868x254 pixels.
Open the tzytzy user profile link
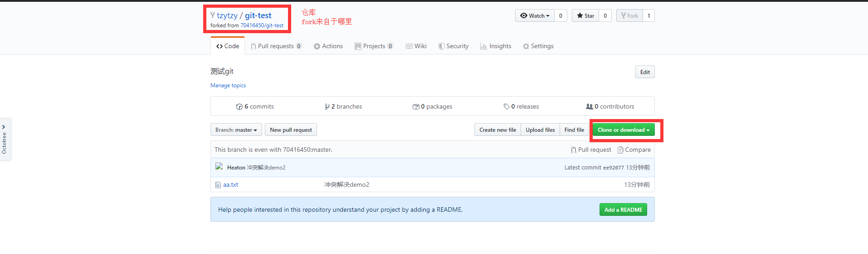coord(227,15)
